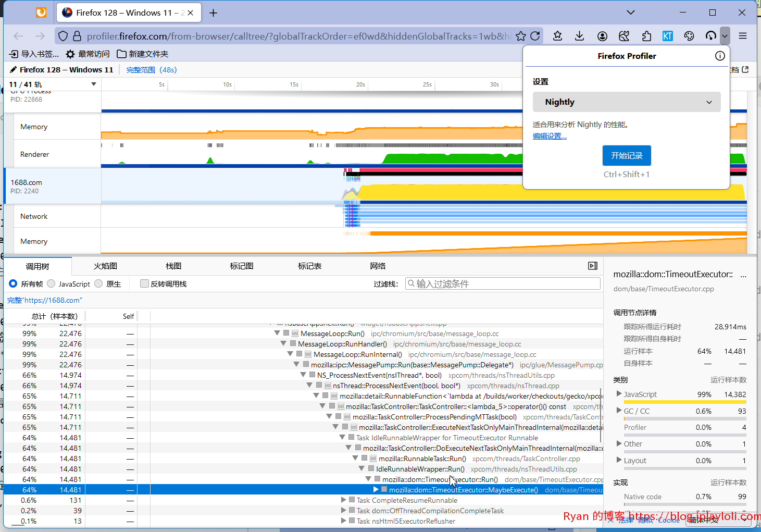Screen dimensions: 761x532
Task: Click the external-link icon by the upload button
Action: pos(745,69)
